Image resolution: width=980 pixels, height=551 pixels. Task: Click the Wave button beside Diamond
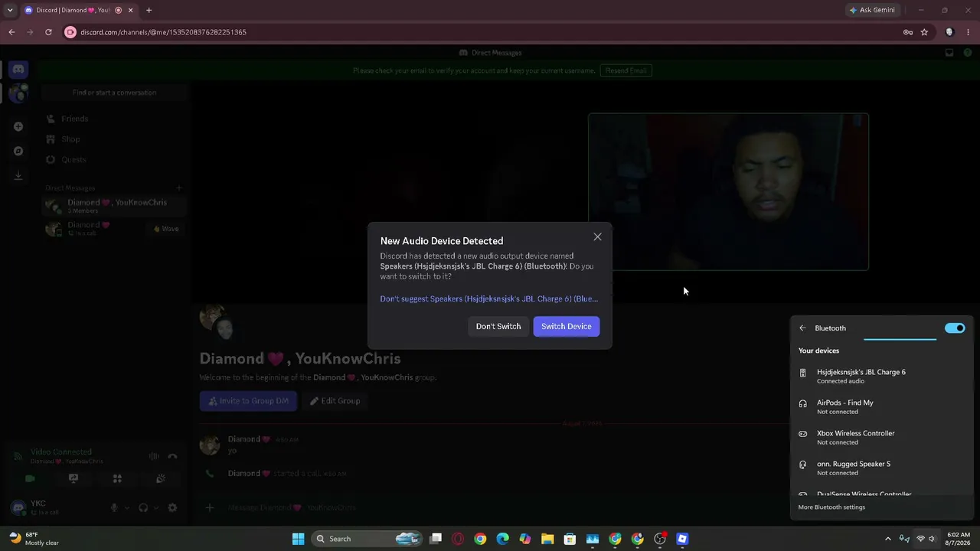pos(166,229)
